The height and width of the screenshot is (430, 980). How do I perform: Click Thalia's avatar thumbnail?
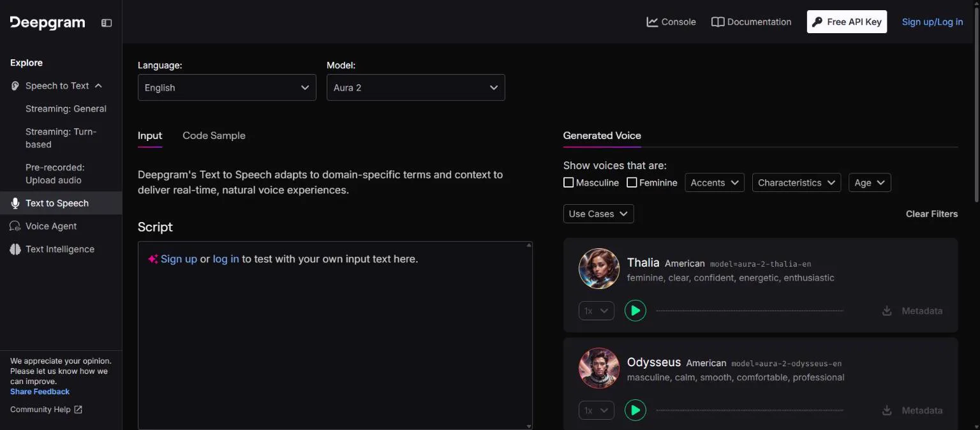[599, 269]
